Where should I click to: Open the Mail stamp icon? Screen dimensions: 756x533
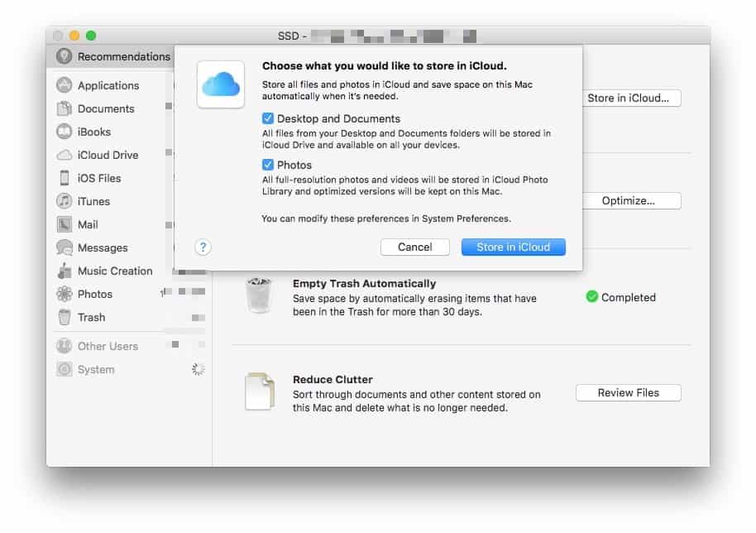[65, 224]
